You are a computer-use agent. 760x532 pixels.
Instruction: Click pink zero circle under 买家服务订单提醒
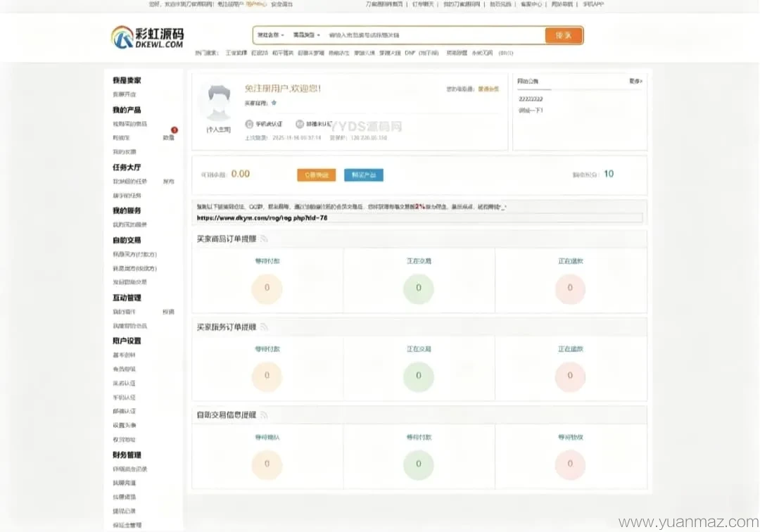[x=570, y=376]
